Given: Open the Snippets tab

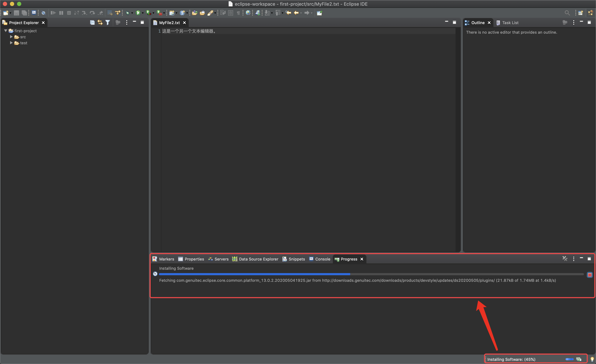Looking at the screenshot, I should coord(294,259).
